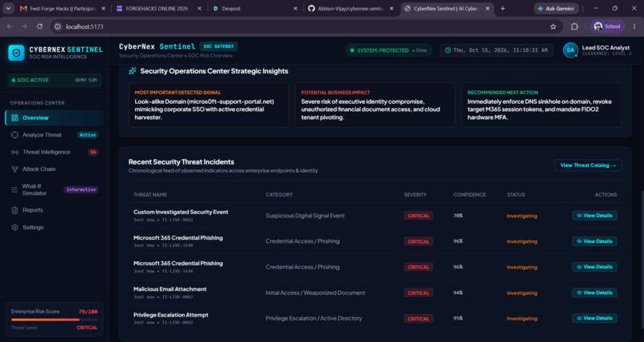The width and height of the screenshot is (644, 342).
Task: Click Investigating status for Privilege Escalation Attempt
Action: 522,319
